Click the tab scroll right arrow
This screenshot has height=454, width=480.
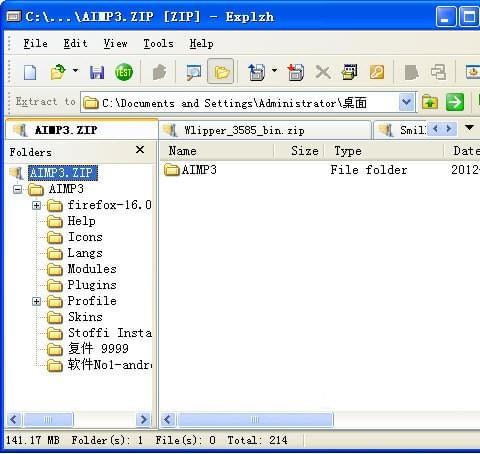[x=449, y=128]
